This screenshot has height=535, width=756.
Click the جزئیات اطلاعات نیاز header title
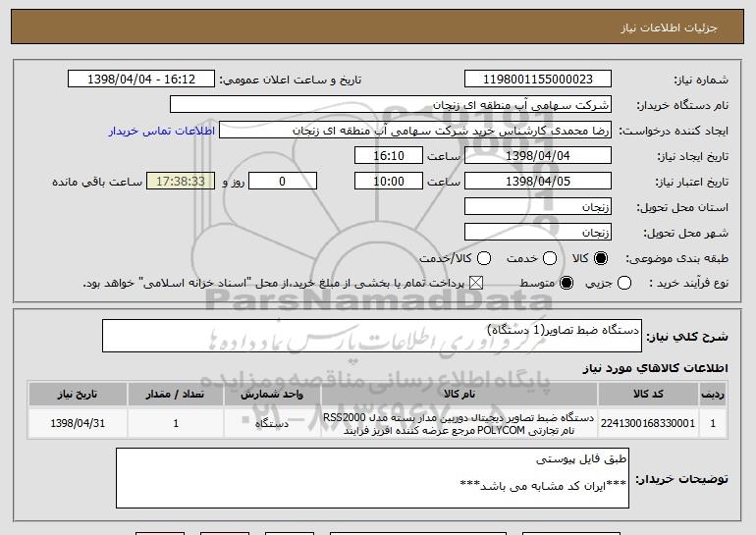[x=669, y=27]
